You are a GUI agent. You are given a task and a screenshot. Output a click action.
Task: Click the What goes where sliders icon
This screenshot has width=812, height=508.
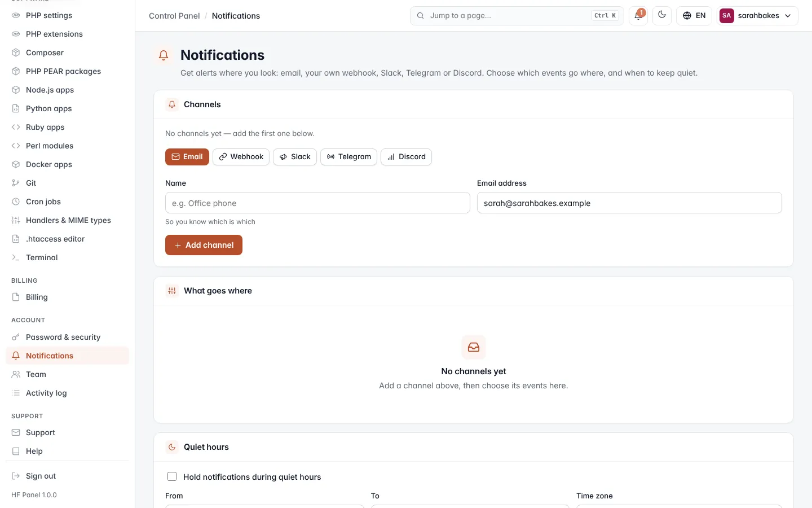point(172,291)
